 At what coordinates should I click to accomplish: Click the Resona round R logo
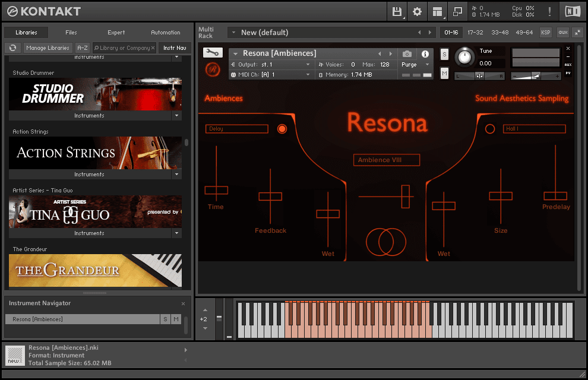coord(213,69)
